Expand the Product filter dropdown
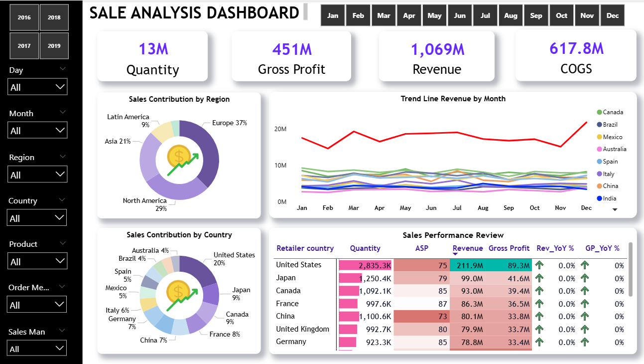The height and width of the screenshot is (364, 644). 37,261
